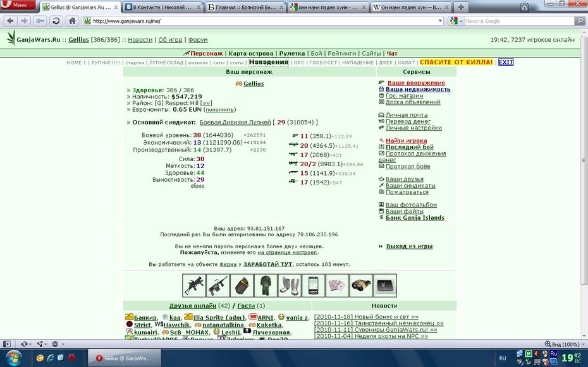Image resolution: width=588 pixels, height=367 pixels.
Task: Click the browser Reload button
Action: coord(56,21)
